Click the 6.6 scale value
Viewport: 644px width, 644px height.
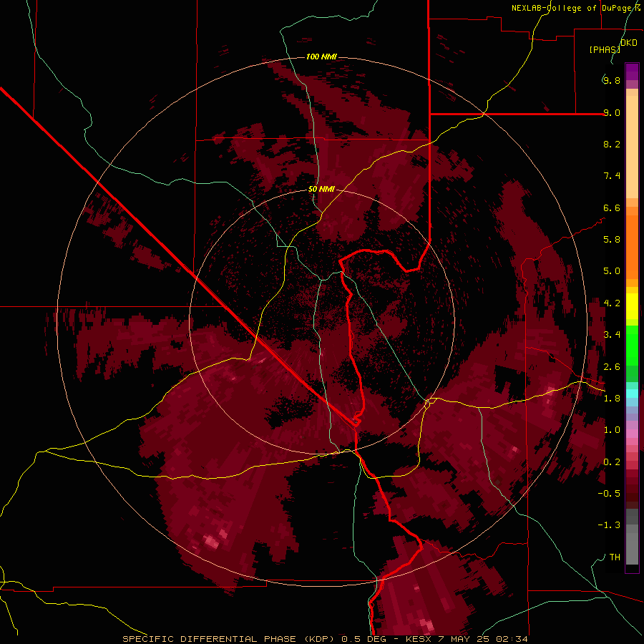coord(612,208)
